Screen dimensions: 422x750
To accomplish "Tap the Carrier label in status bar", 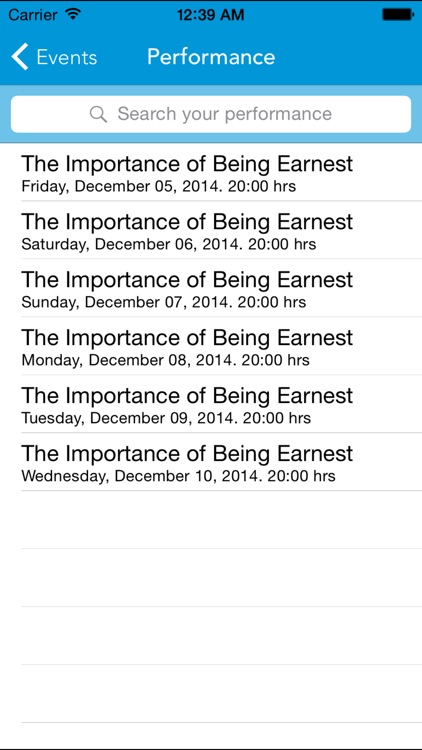I will 33,15.
